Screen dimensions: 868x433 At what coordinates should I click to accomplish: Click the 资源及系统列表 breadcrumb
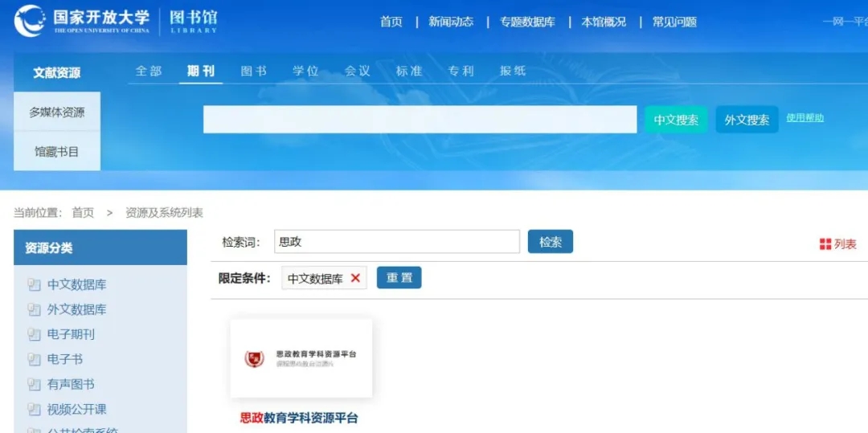pyautogui.click(x=165, y=212)
